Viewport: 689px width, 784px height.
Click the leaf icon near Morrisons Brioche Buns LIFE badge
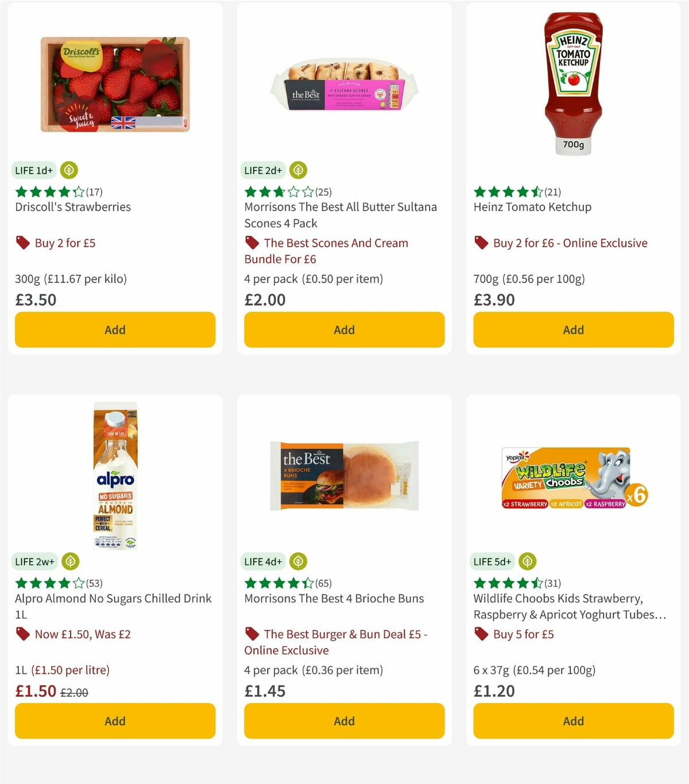[297, 561]
